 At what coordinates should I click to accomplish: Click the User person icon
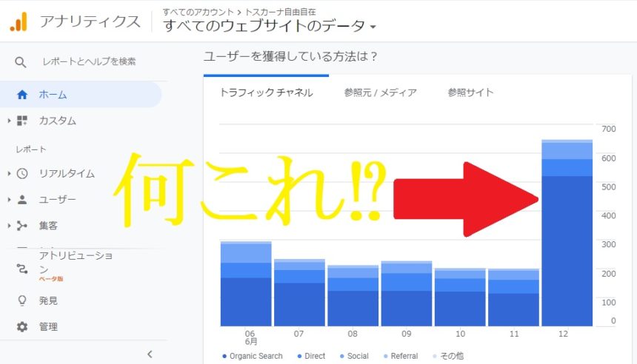[x=22, y=200]
